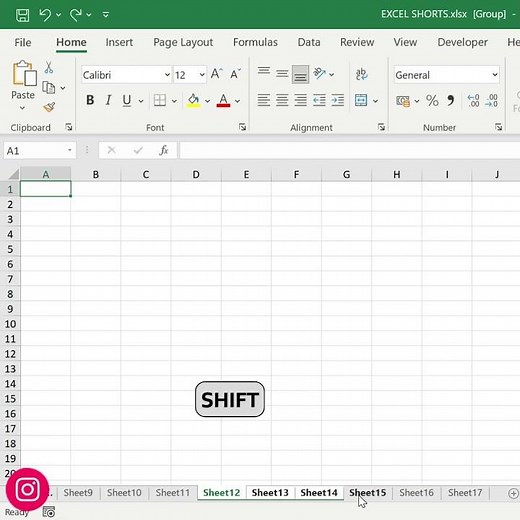
Task: Open the text orientation options
Action: tap(323, 74)
